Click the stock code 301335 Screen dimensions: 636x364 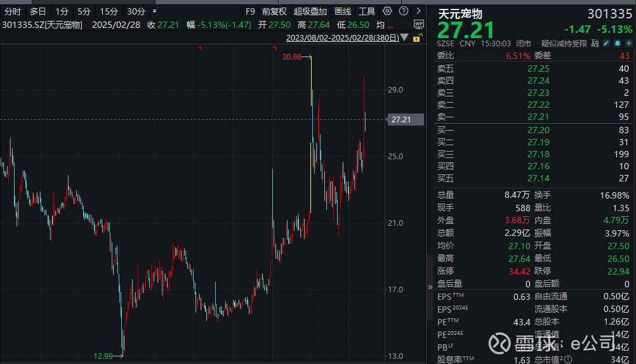click(x=609, y=14)
